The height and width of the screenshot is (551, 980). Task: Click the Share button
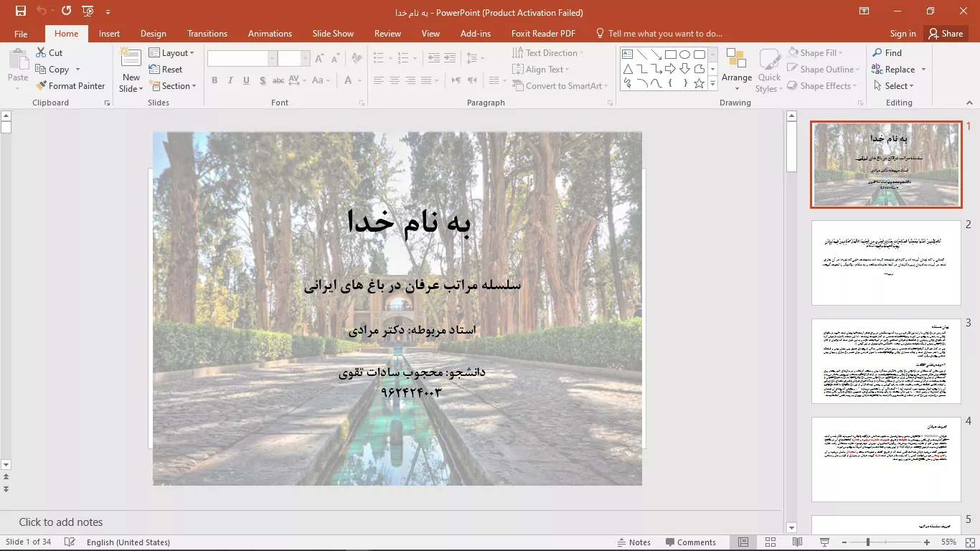tap(945, 34)
